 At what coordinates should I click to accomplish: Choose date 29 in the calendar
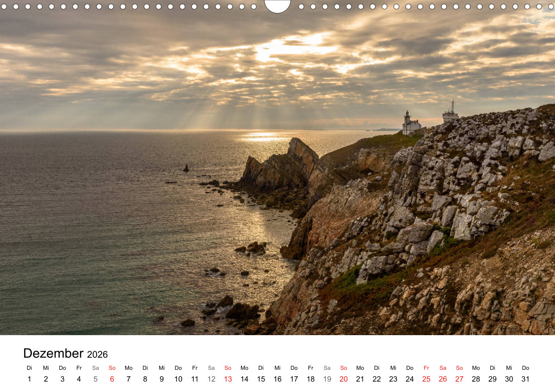pyautogui.click(x=493, y=379)
